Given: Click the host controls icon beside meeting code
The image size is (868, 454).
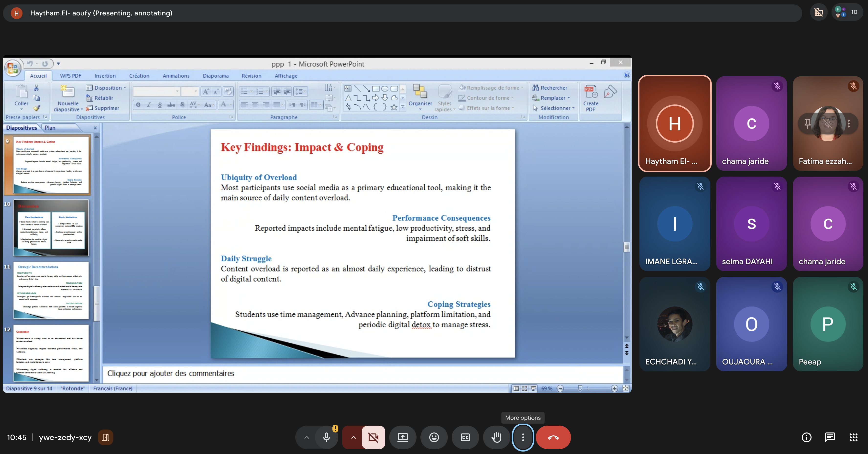Looking at the screenshot, I should (x=105, y=437).
